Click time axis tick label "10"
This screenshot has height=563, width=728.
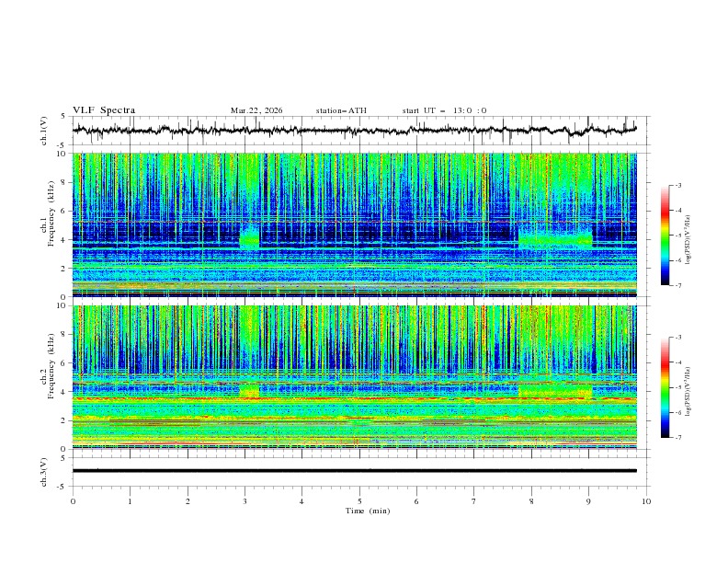point(646,501)
